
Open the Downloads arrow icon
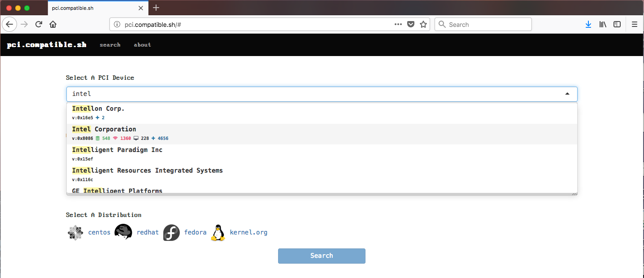click(x=588, y=24)
